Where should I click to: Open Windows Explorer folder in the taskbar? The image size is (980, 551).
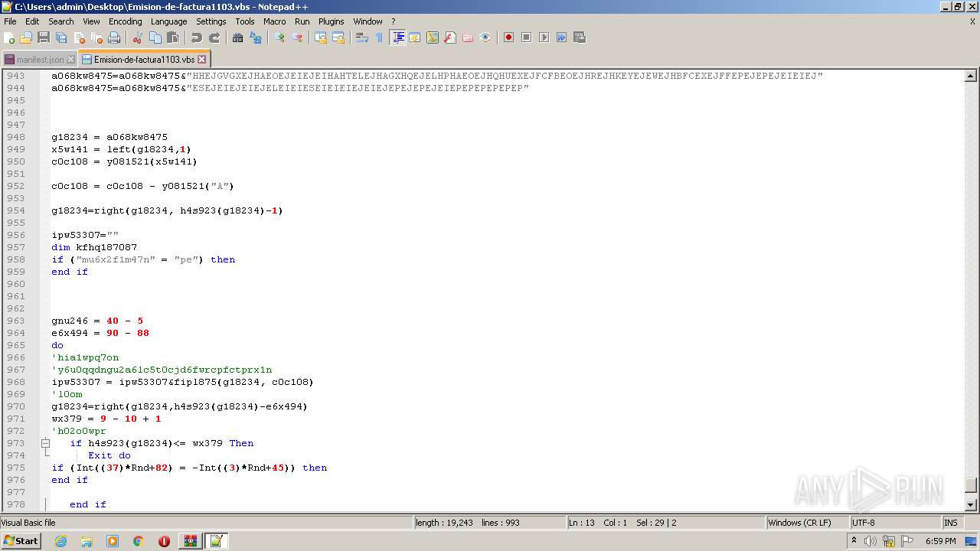(x=87, y=541)
